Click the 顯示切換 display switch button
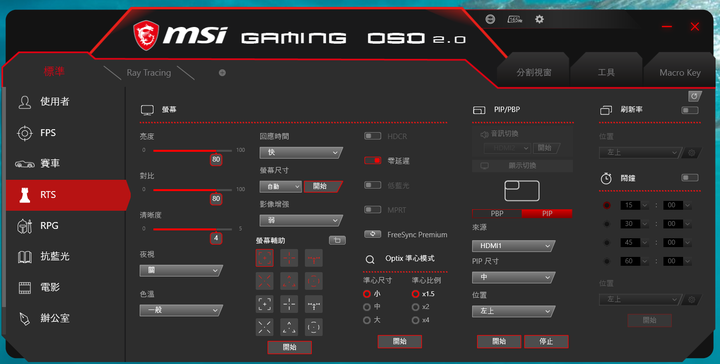 522,166
